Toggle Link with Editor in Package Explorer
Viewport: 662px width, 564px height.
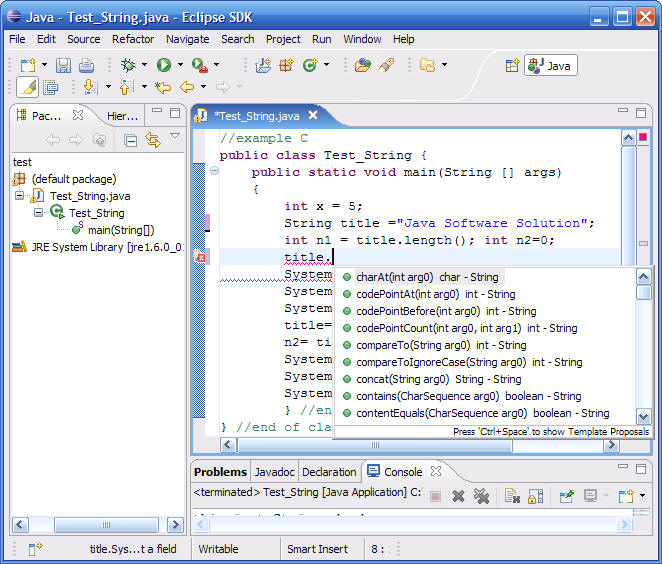pyautogui.click(x=152, y=140)
